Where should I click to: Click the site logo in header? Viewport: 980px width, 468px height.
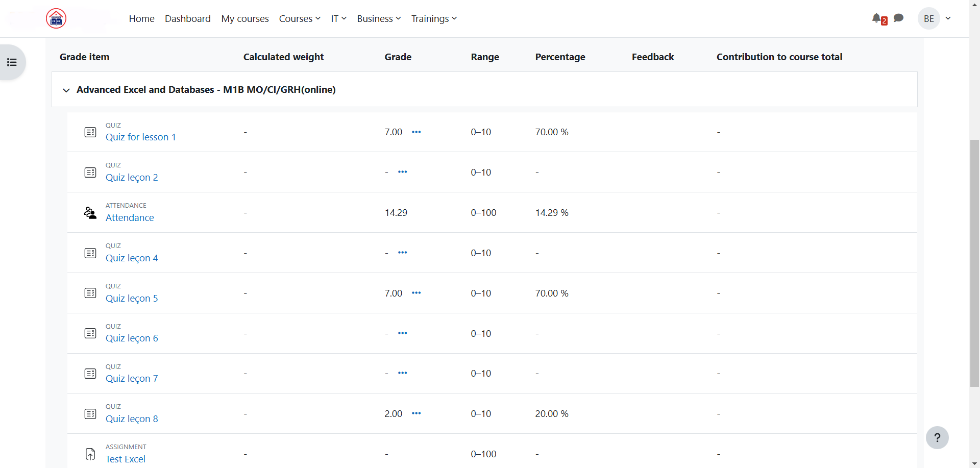click(x=56, y=19)
